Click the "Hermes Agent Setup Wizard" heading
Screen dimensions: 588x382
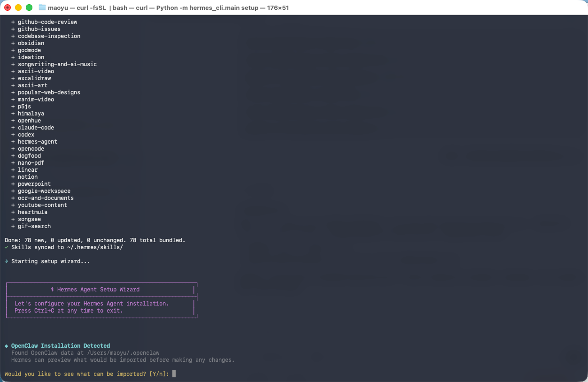98,290
